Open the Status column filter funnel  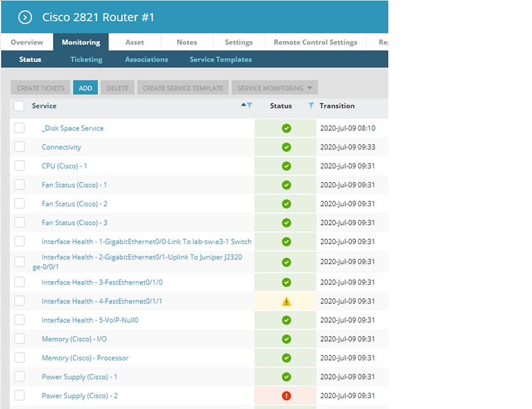coord(311,105)
